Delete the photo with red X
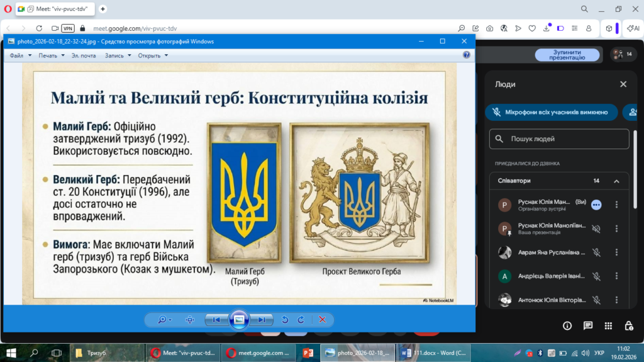 322,320
